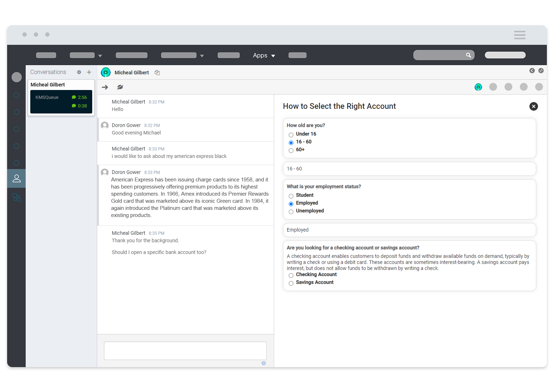The height and width of the screenshot is (392, 554).
Task: Select the Savings Account option
Action: (291, 283)
